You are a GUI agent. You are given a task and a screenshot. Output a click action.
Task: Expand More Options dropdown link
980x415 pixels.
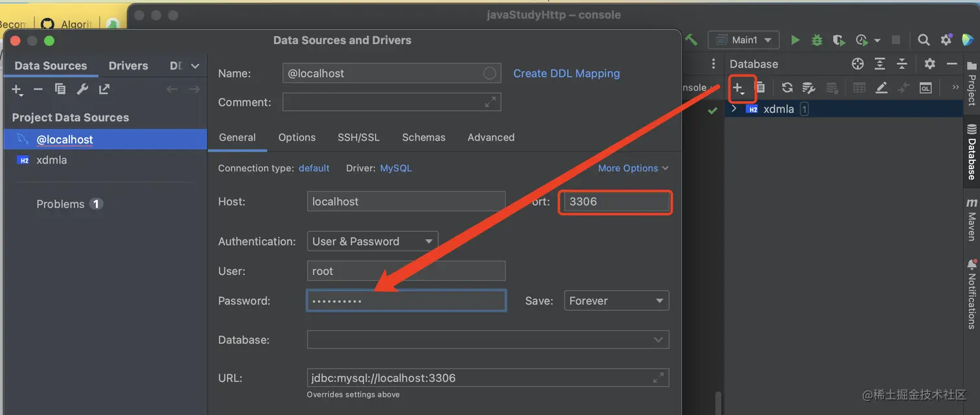[633, 168]
